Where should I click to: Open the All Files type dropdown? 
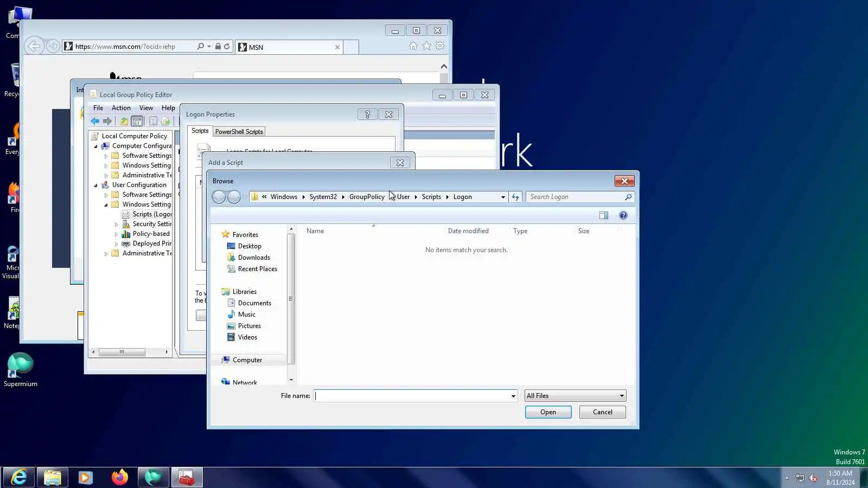(622, 396)
